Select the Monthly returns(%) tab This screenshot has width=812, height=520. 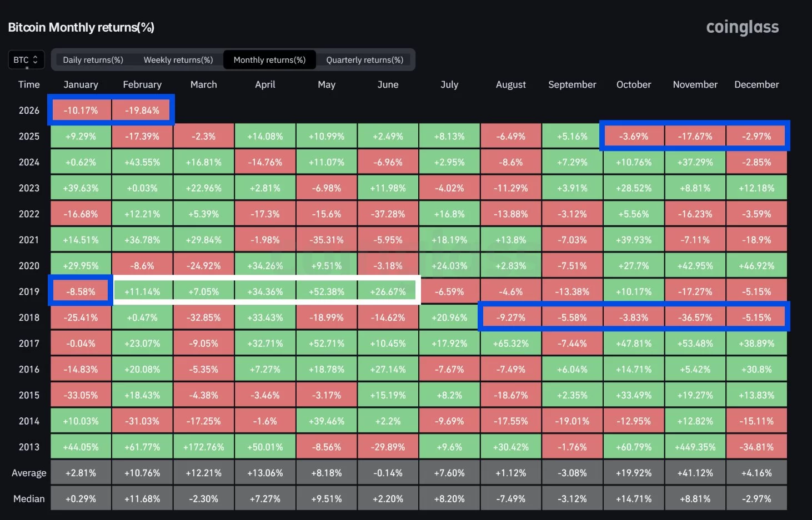269,60
